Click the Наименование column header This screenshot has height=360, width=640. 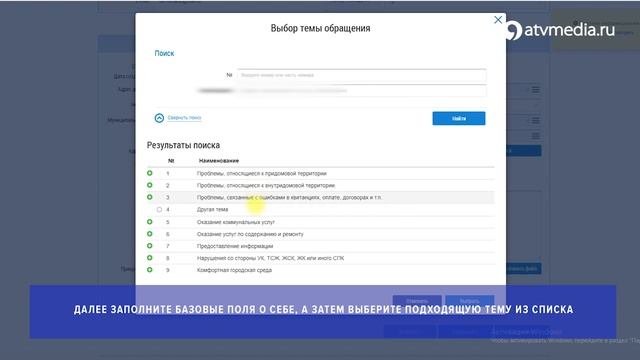point(219,161)
